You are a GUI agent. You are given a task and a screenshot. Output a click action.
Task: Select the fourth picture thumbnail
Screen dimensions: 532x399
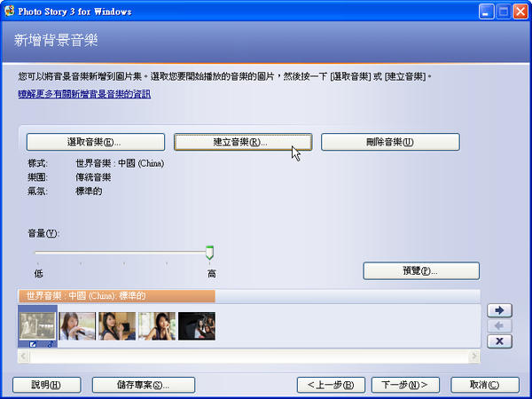[157, 326]
